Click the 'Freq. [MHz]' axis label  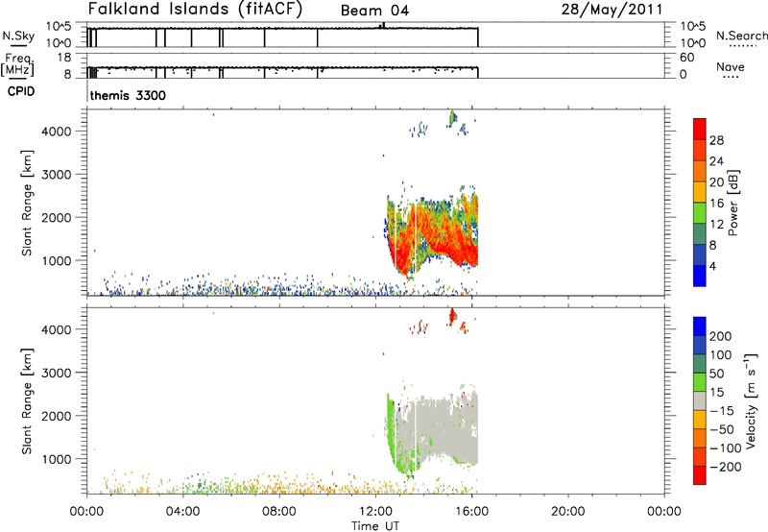[18, 64]
